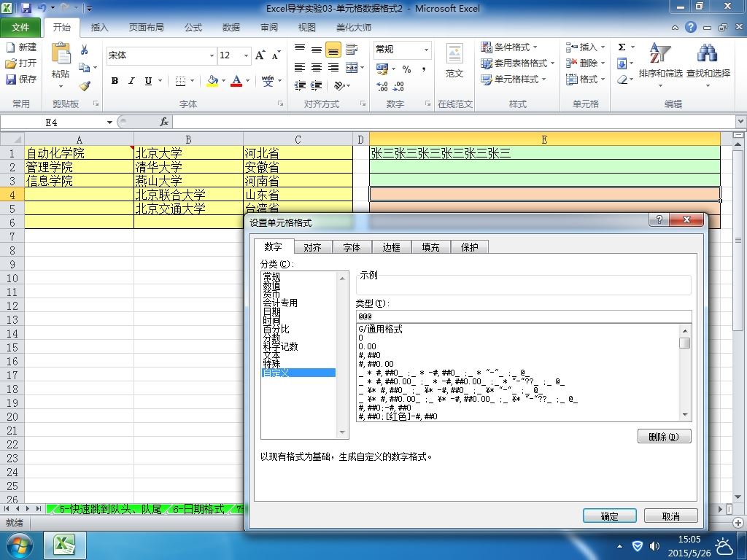Toggle Italic formatting
The image size is (747, 560).
tap(131, 81)
